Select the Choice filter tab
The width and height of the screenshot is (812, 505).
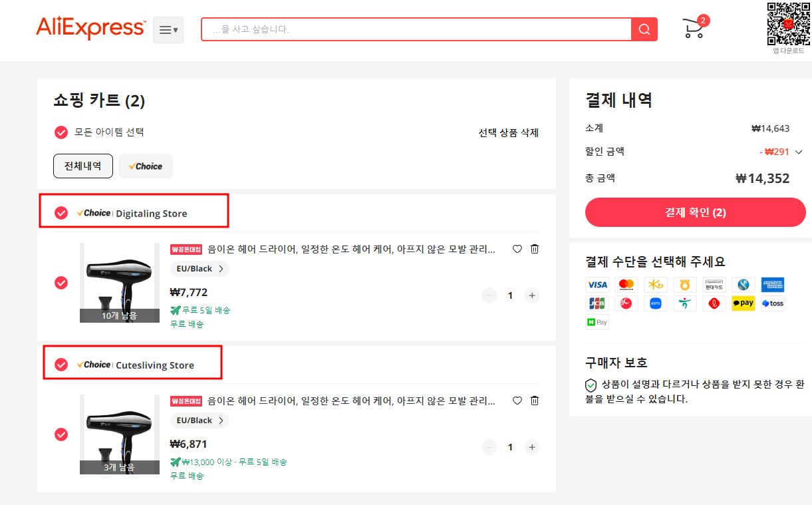tap(146, 166)
